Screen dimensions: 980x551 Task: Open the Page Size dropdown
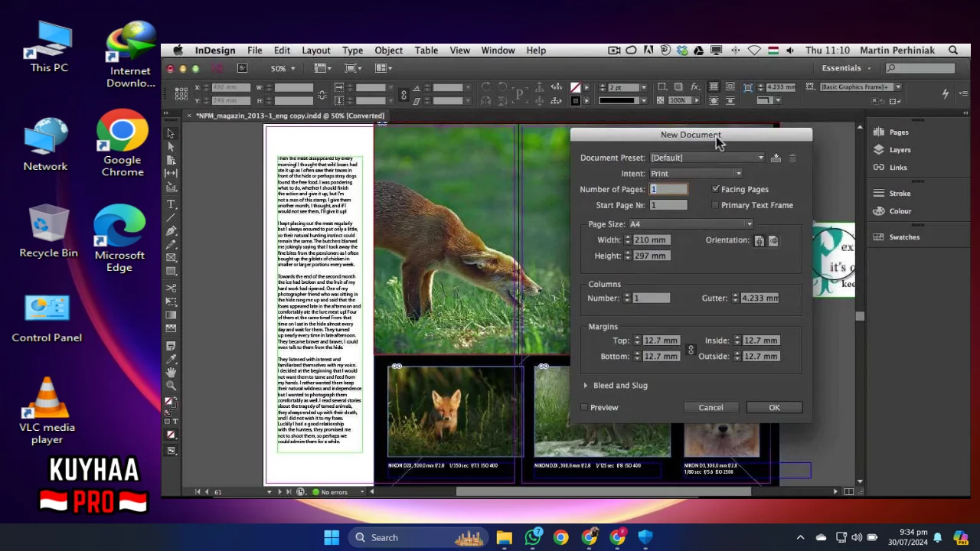[x=691, y=224]
